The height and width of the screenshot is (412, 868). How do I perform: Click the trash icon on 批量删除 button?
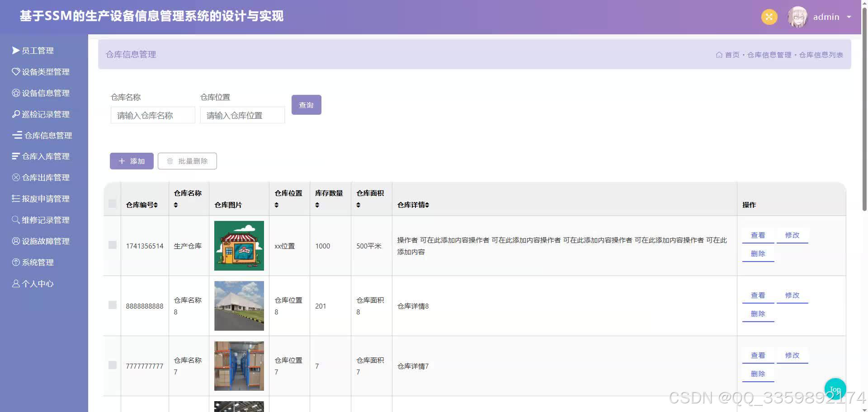(x=170, y=161)
